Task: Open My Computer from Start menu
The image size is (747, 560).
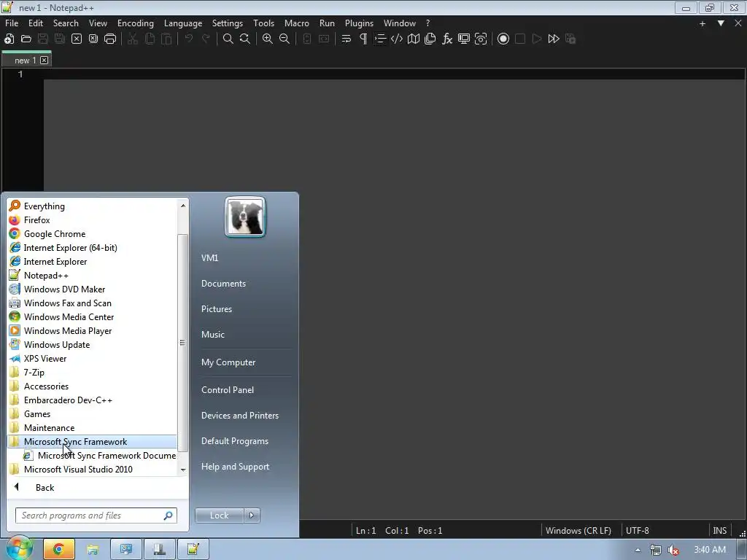Action: click(x=228, y=362)
